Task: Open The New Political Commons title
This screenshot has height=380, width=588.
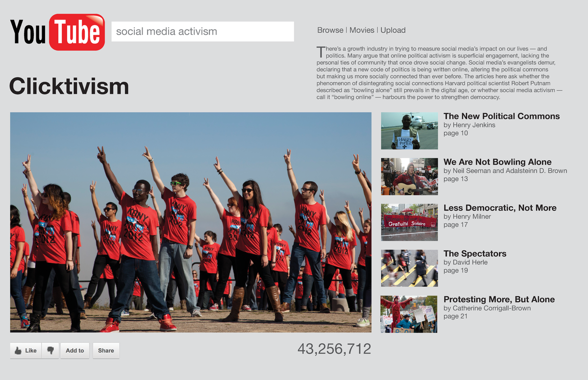Action: click(x=501, y=116)
